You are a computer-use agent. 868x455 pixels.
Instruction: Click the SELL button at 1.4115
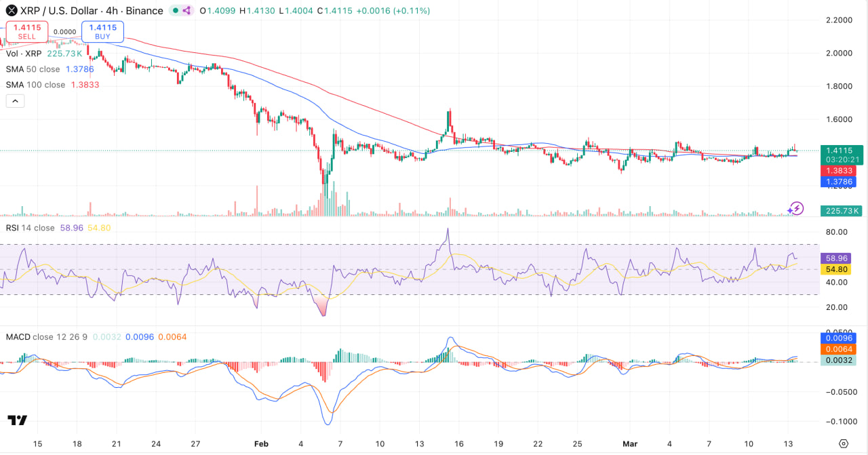point(26,32)
